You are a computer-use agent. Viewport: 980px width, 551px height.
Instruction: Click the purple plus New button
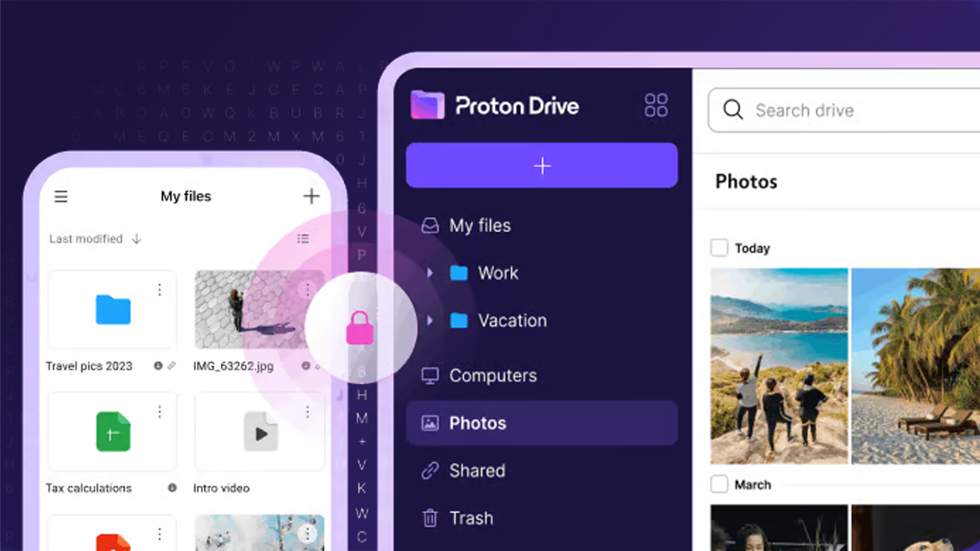(x=542, y=165)
